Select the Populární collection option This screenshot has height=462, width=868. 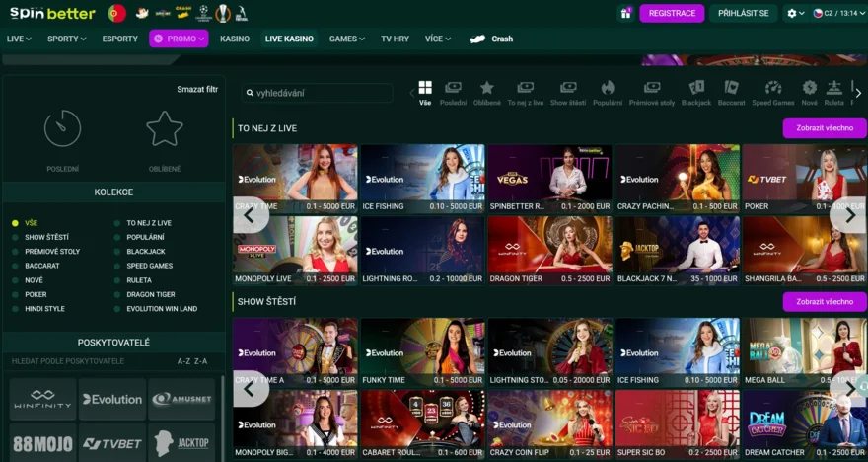pos(139,237)
